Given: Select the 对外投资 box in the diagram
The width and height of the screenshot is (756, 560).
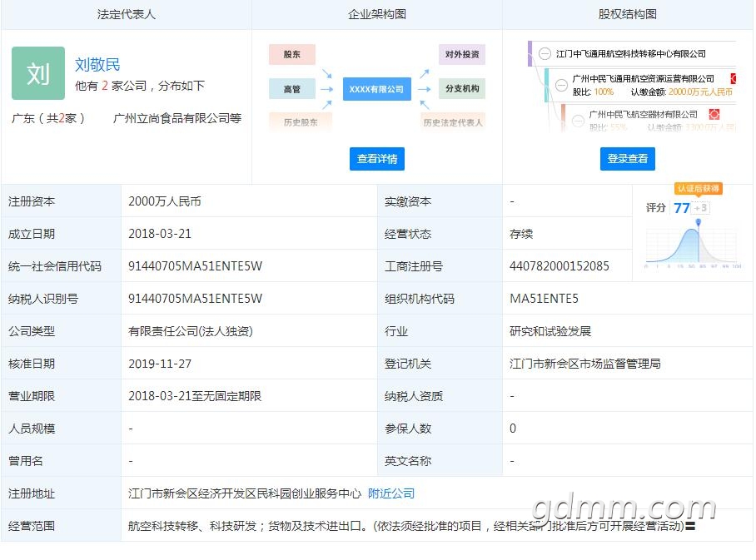Looking at the screenshot, I should tap(462, 54).
